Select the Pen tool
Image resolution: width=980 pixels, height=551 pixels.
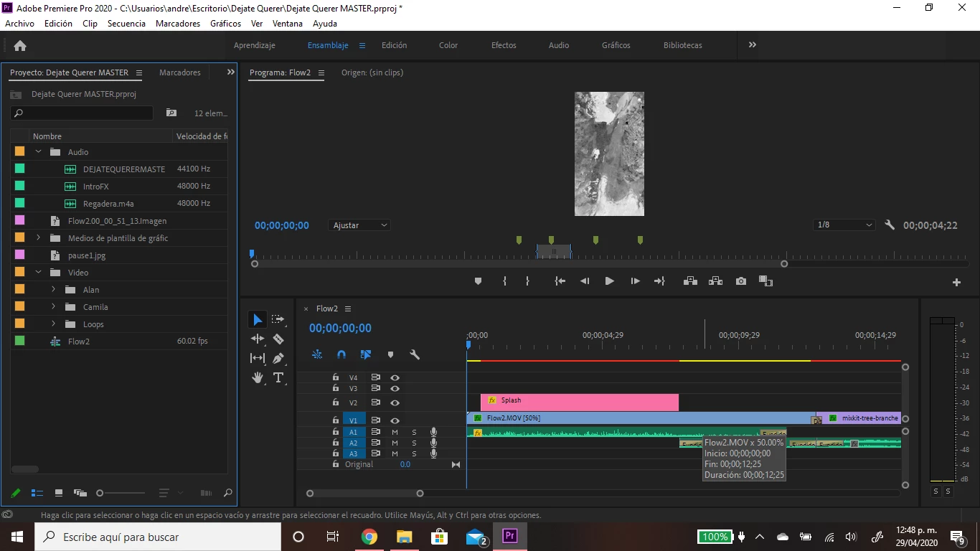(278, 358)
